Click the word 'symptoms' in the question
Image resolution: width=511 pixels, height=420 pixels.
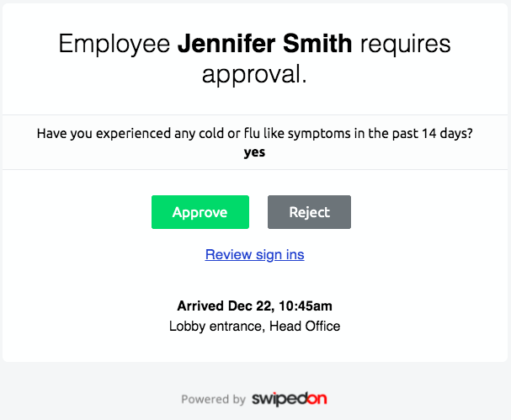pyautogui.click(x=319, y=134)
